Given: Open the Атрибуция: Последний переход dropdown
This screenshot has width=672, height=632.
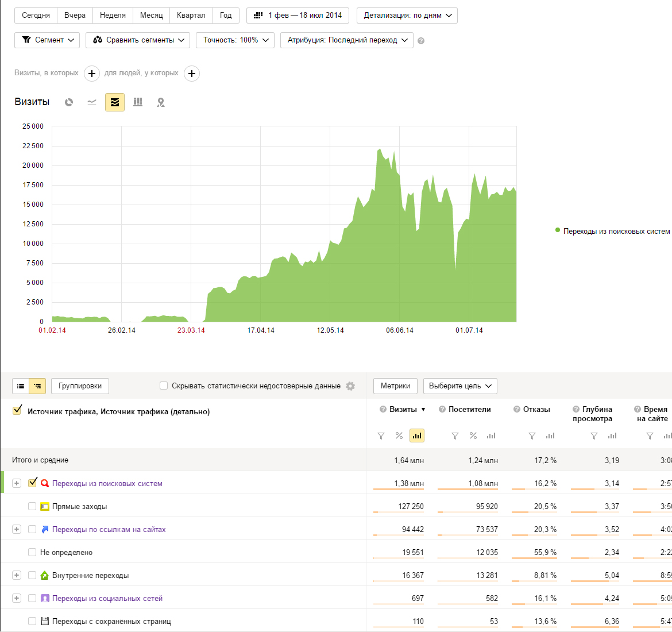Looking at the screenshot, I should (x=347, y=40).
